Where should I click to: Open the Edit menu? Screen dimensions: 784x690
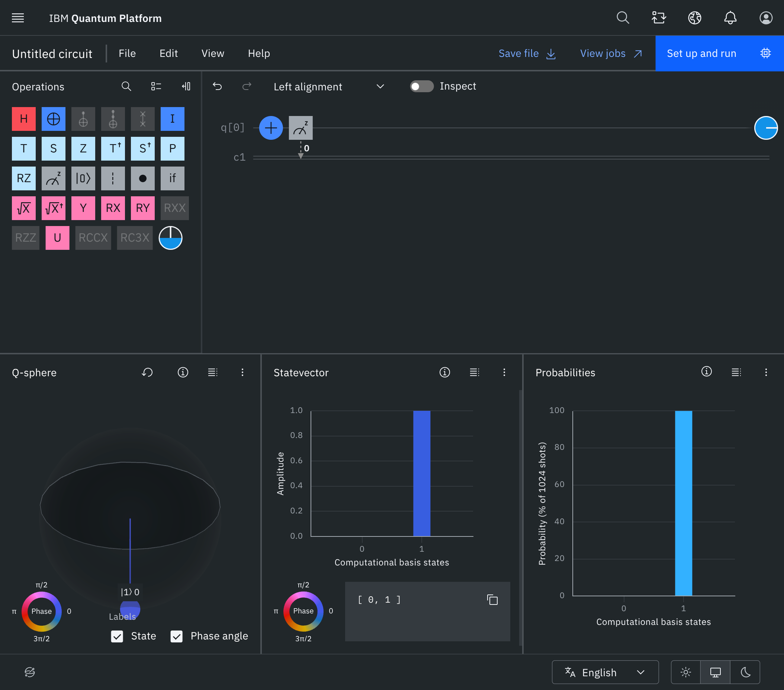[x=168, y=53]
